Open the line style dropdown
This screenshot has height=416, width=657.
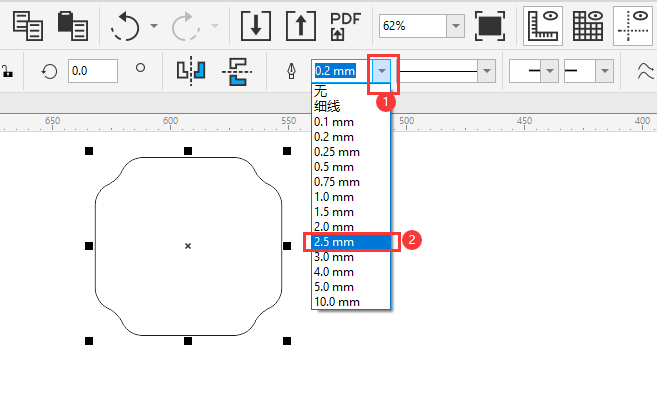[x=486, y=71]
